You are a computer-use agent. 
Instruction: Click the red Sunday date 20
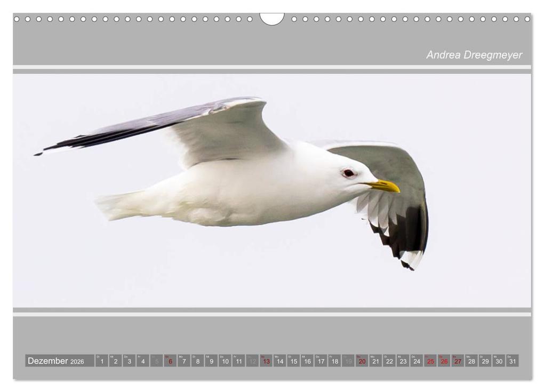click(362, 361)
